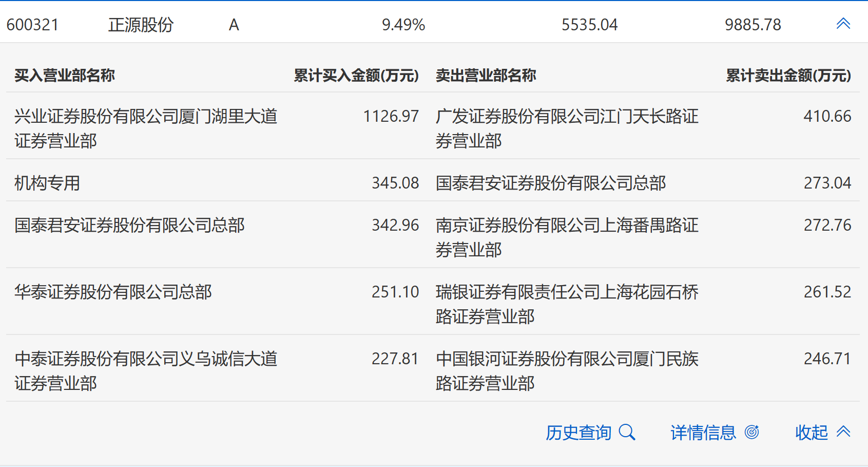
Task: Click the 买入营业部名称 column header
Action: [65, 76]
